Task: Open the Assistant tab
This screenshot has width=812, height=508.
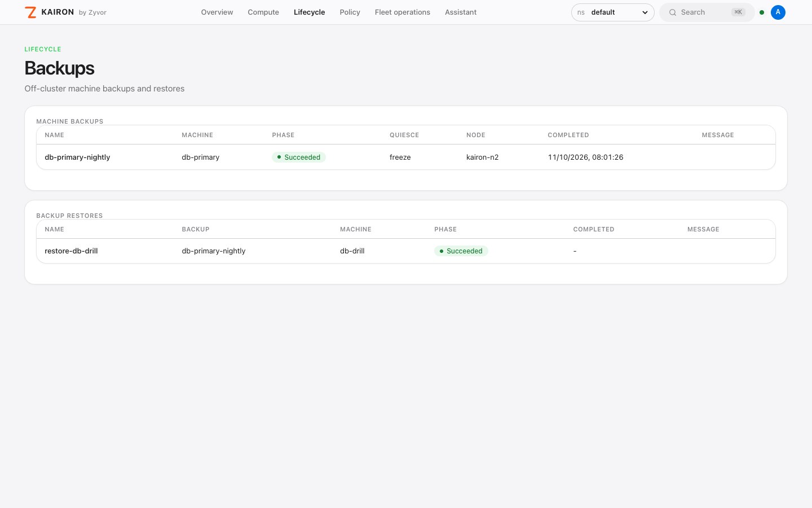Action: pos(461,12)
